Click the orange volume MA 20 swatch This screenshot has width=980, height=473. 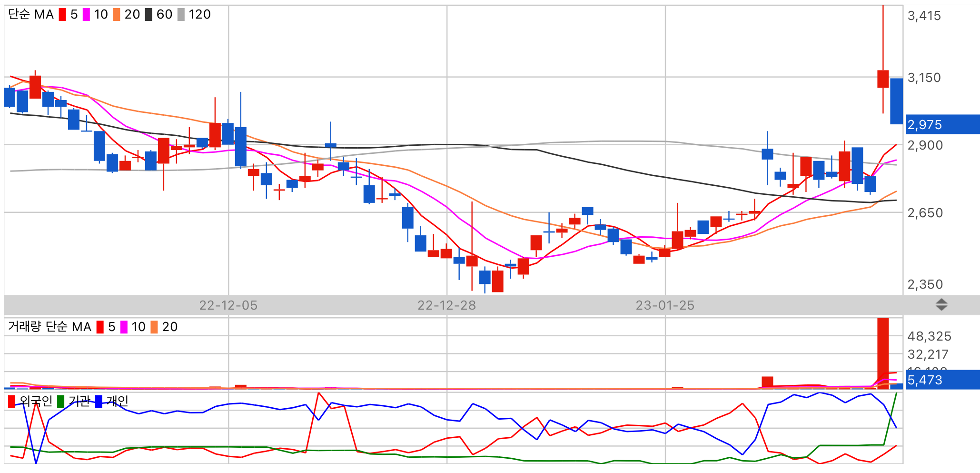point(154,327)
